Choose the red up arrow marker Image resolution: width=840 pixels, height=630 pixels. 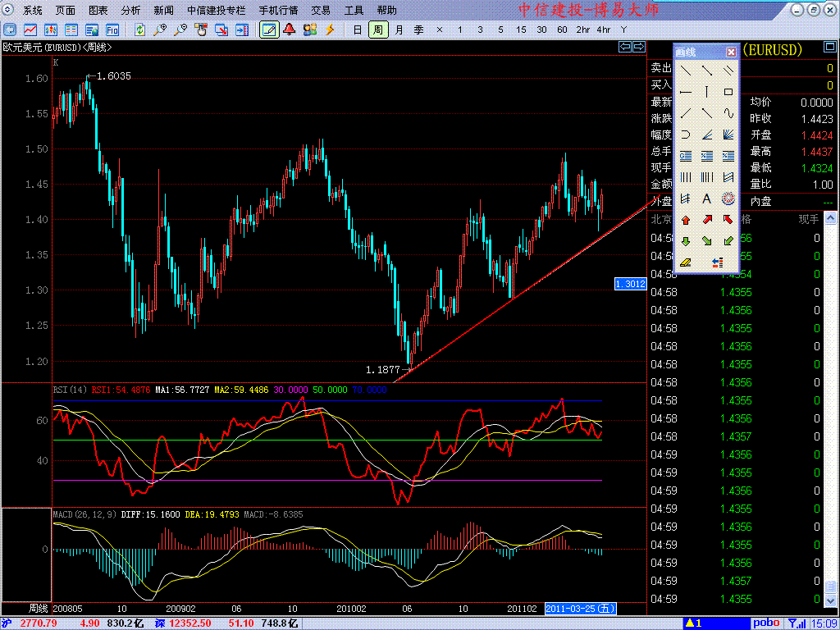tap(686, 220)
